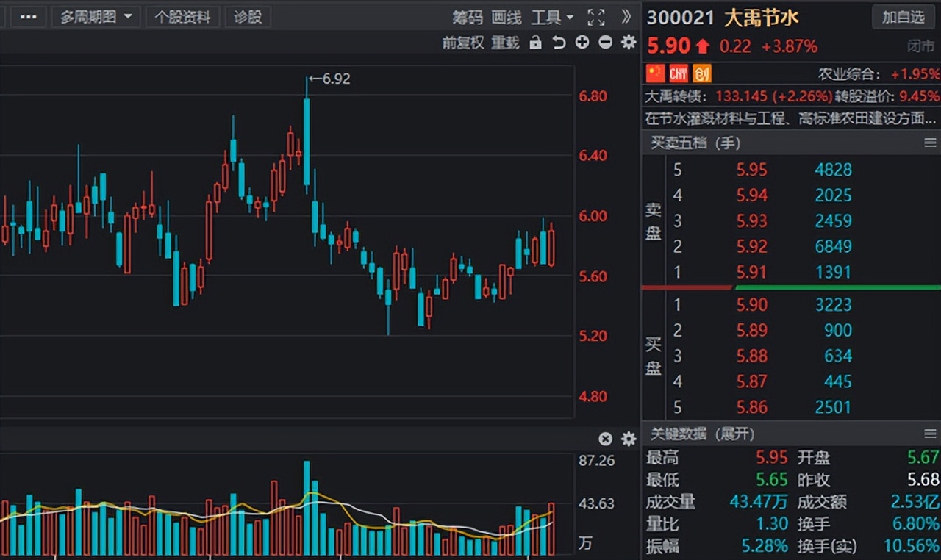Open the 工具 tools dropdown

(x=551, y=16)
